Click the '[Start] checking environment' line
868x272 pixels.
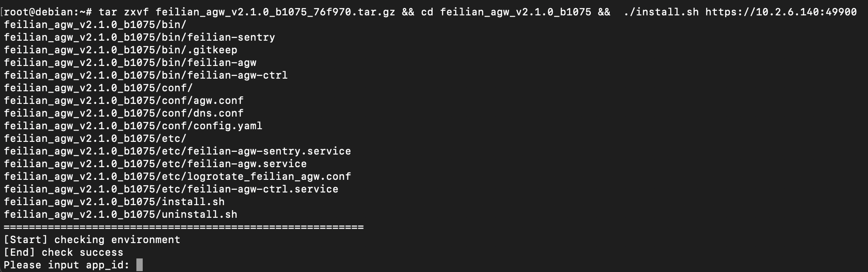point(92,240)
